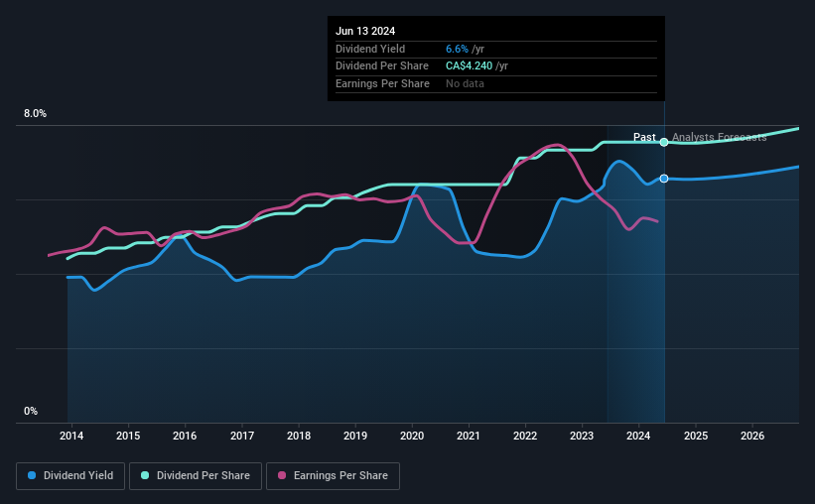Screen dimensions: 815x504
Task: Click the 2019 x-axis label
Action: [x=355, y=436]
